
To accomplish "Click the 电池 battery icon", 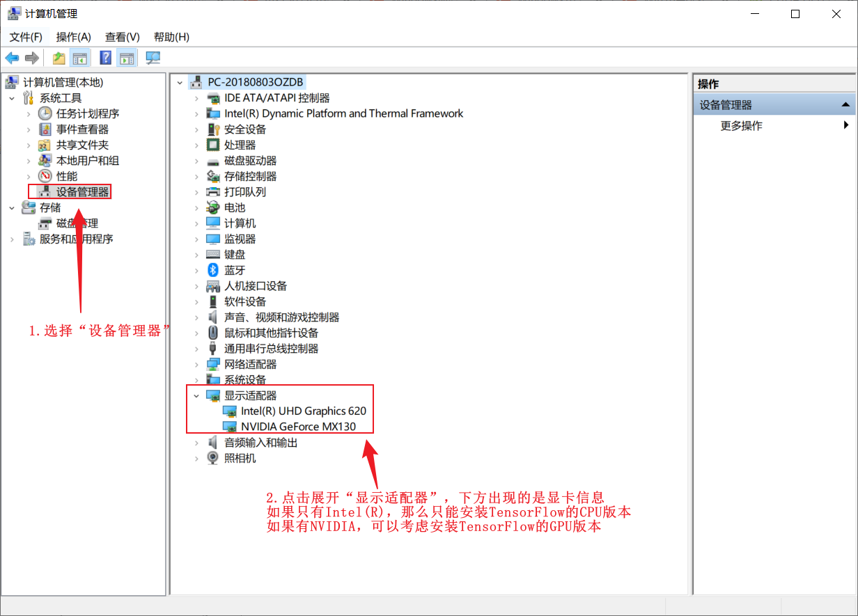I will (213, 207).
